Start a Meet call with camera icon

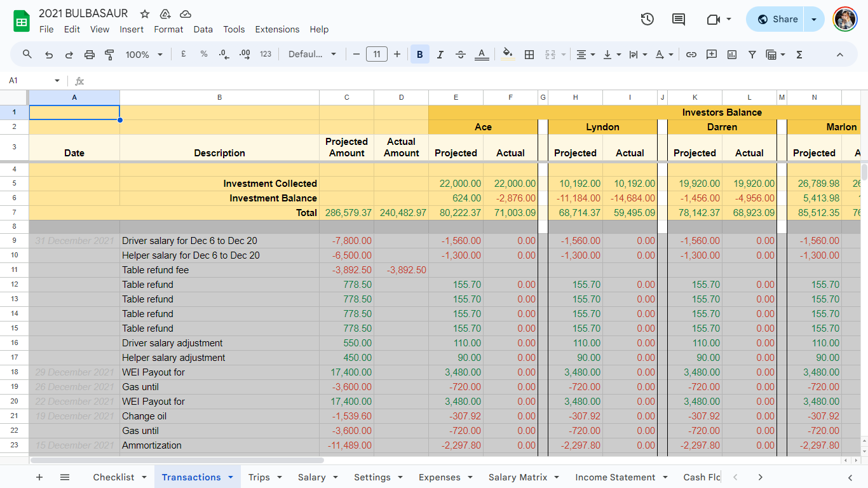tap(719, 19)
